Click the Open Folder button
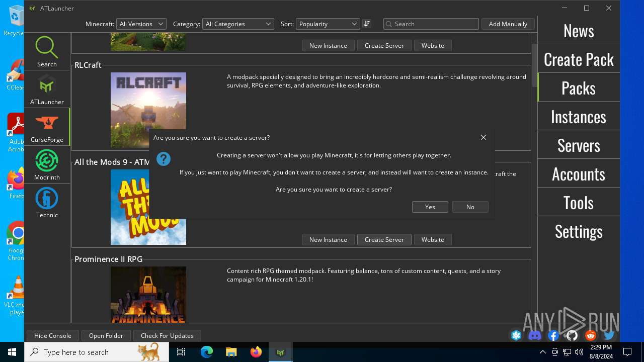Viewport: 644px width, 362px height. 106,335
